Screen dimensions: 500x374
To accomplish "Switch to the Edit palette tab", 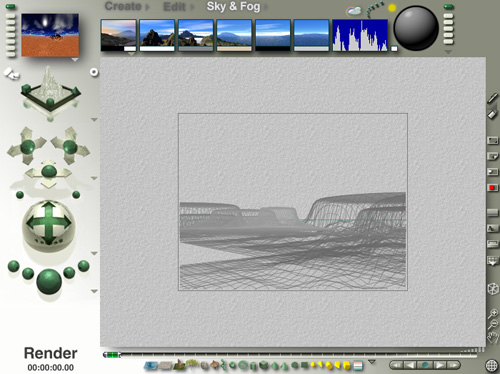I will click(x=174, y=7).
